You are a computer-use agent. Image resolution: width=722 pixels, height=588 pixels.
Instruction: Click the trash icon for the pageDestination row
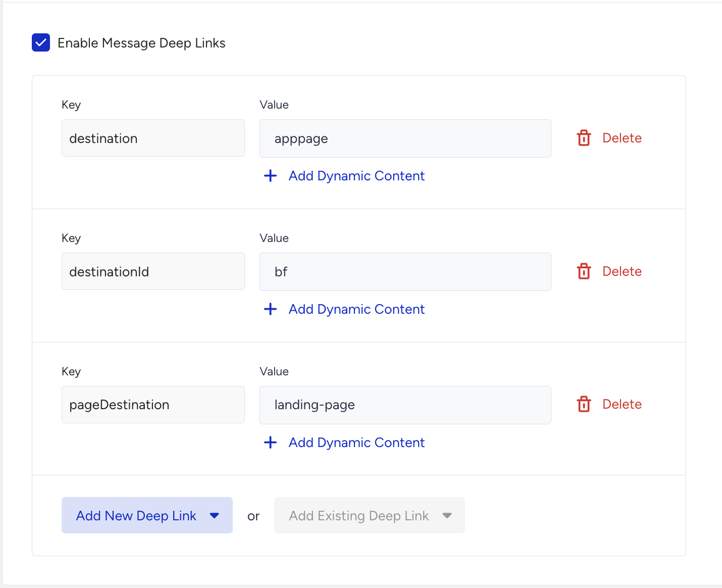click(x=584, y=404)
